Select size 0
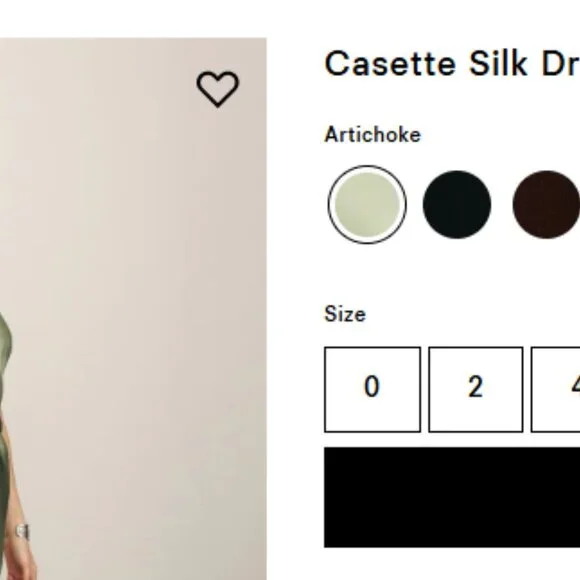The height and width of the screenshot is (580, 580). pos(372,389)
